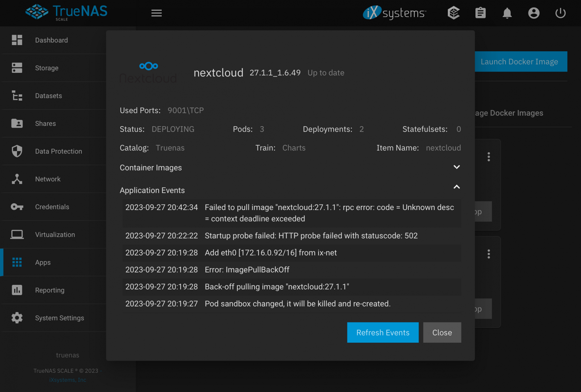Click Refresh Events button
Viewport: 581px width, 392px height.
pyautogui.click(x=383, y=333)
